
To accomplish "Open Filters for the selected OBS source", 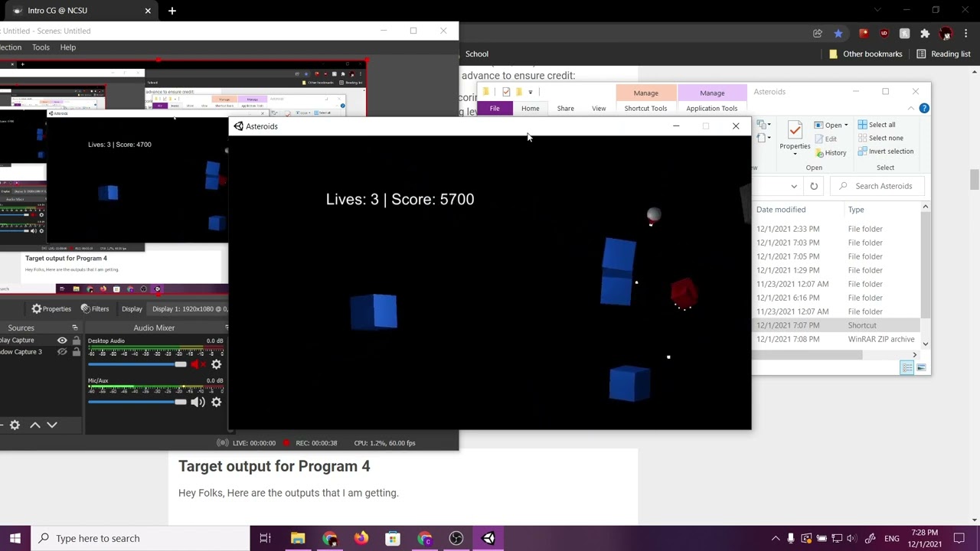I will coord(94,308).
